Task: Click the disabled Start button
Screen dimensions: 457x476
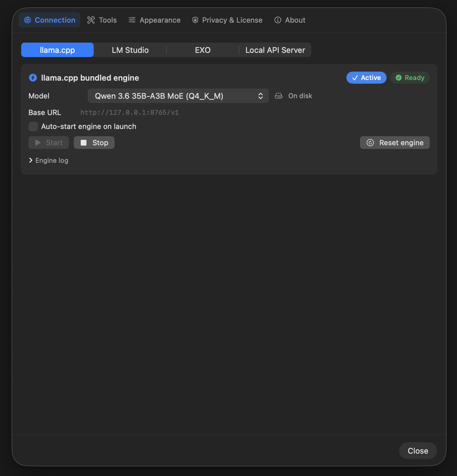Action: pos(49,143)
